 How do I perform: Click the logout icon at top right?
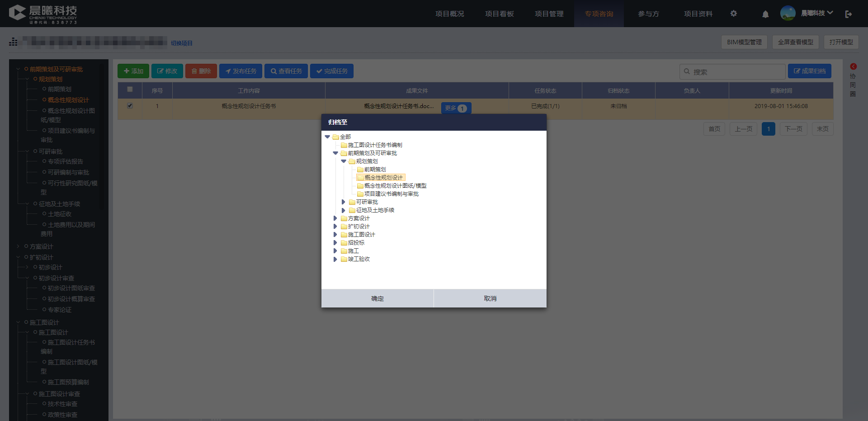(849, 14)
